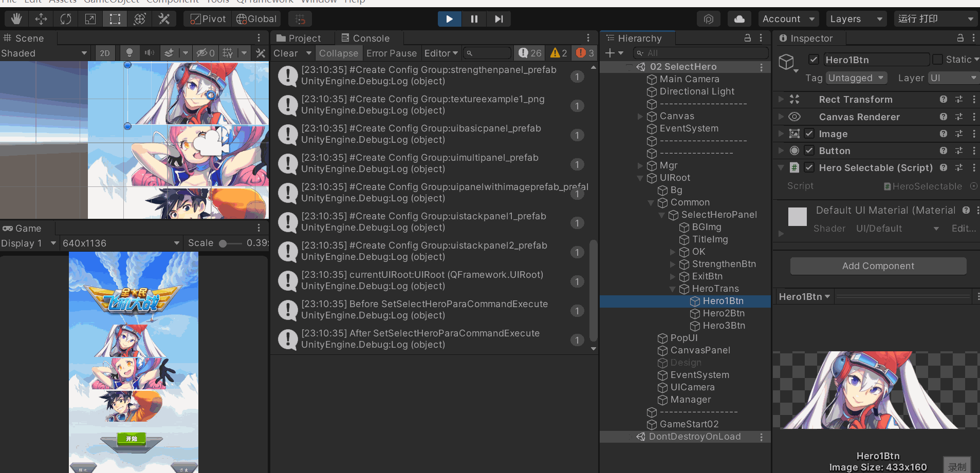Click the Step frame button
The image size is (980, 473).
[x=498, y=19]
